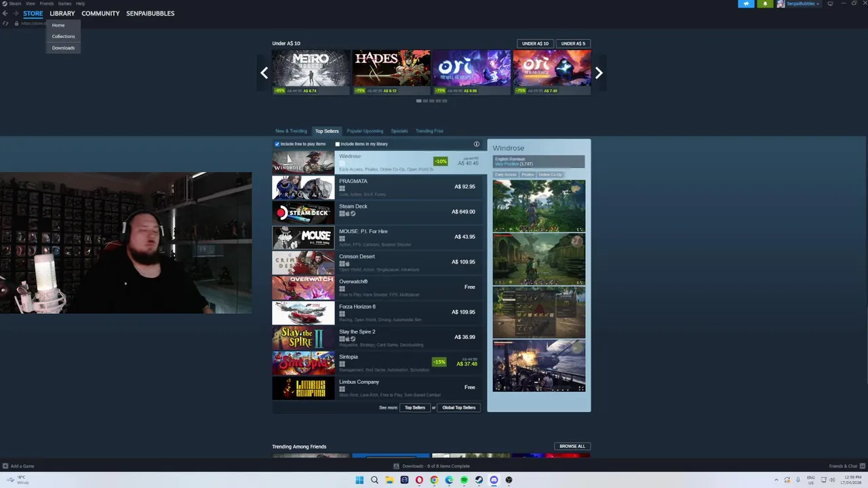
Task: Select the Limbus Company row
Action: click(x=378, y=388)
